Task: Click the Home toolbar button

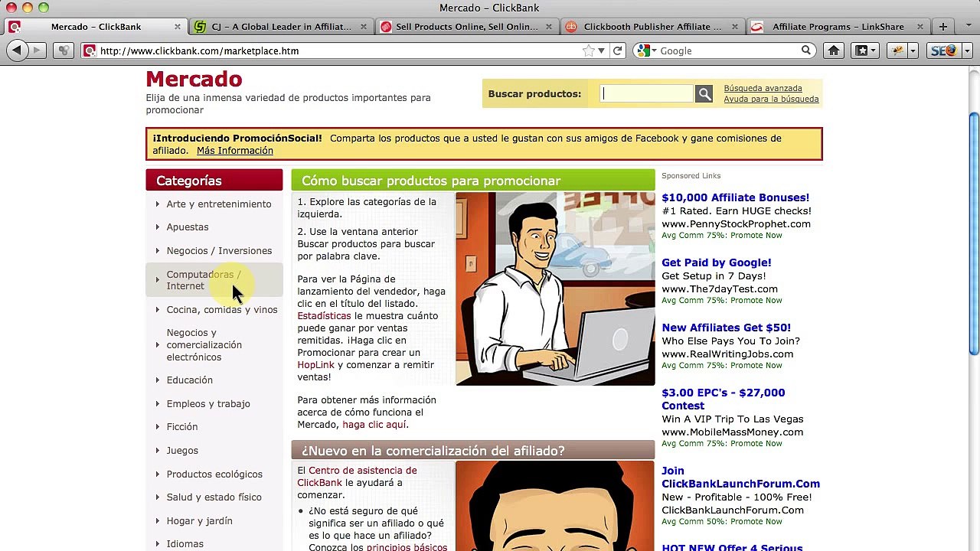Action: pos(834,51)
